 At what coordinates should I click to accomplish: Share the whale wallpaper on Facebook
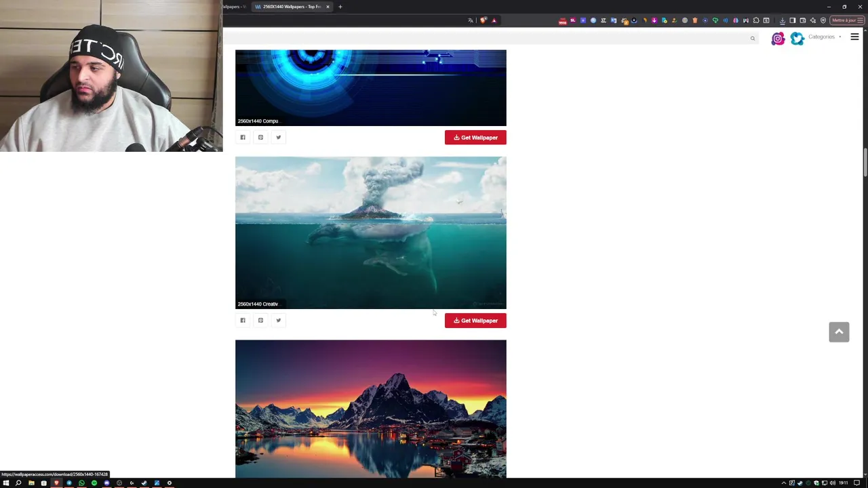pyautogui.click(x=243, y=321)
